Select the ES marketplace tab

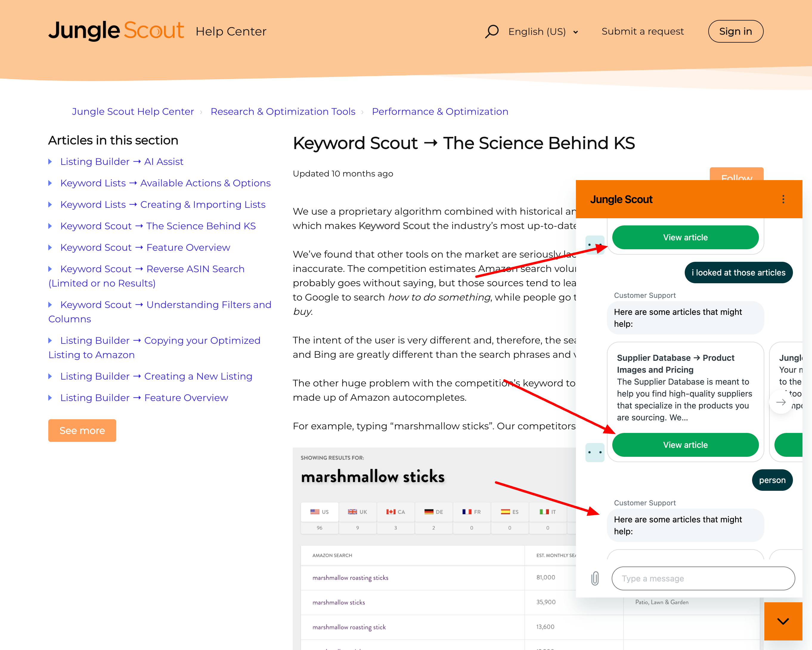pyautogui.click(x=509, y=512)
